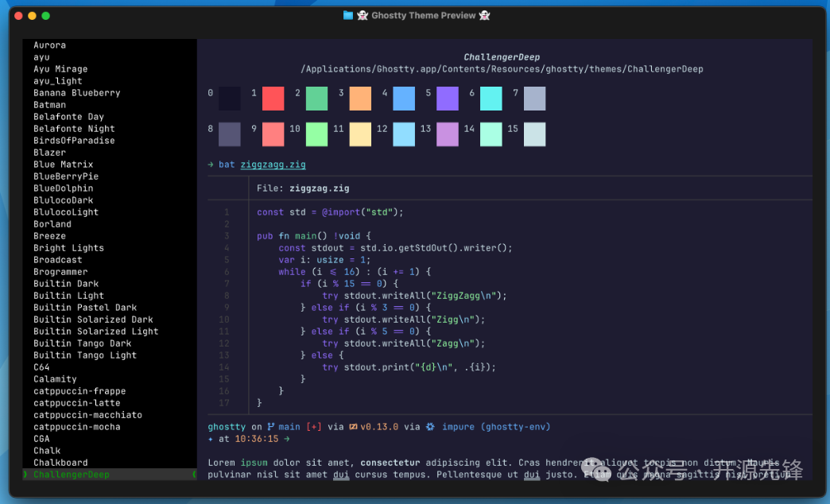This screenshot has width=830, height=504.
Task: Select pale yellow color swatch 11
Action: (x=360, y=134)
